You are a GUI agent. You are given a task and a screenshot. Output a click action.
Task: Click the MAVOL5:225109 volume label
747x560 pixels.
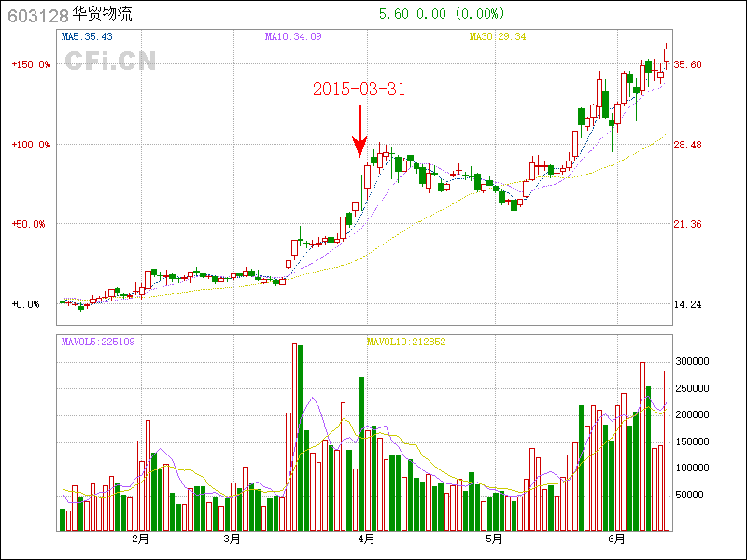point(98,342)
